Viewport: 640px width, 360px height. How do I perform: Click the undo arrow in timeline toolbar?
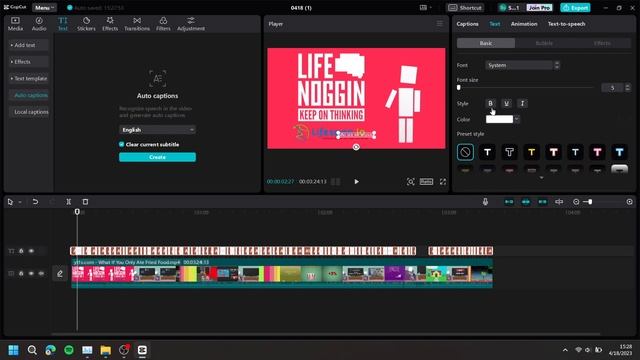click(x=35, y=202)
